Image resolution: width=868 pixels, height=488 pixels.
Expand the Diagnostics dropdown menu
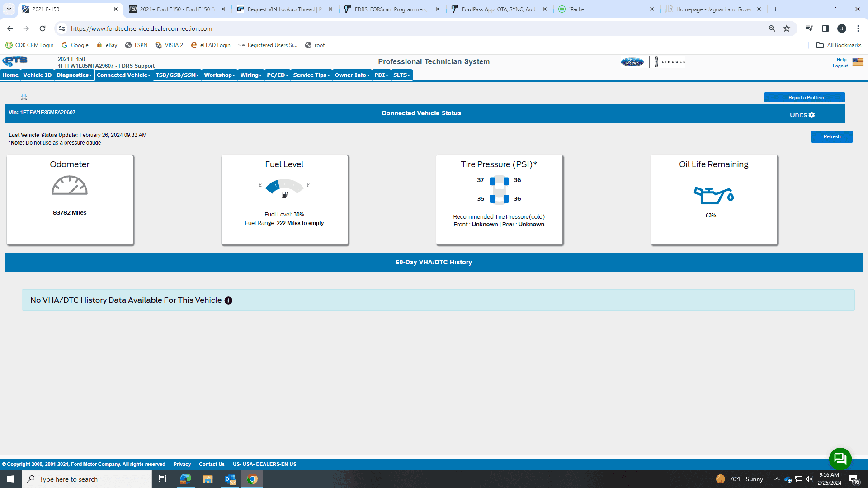pyautogui.click(x=74, y=75)
